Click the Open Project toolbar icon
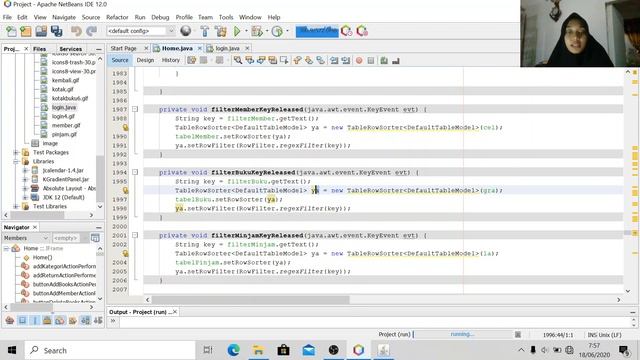Screen dimensions: 640x360 pos(41,31)
